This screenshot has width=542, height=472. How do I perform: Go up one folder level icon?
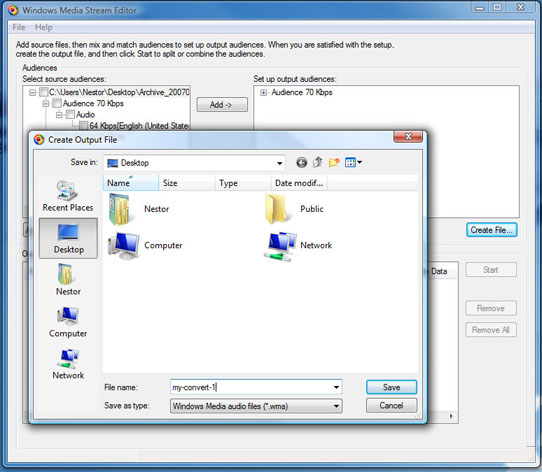pyautogui.click(x=317, y=162)
